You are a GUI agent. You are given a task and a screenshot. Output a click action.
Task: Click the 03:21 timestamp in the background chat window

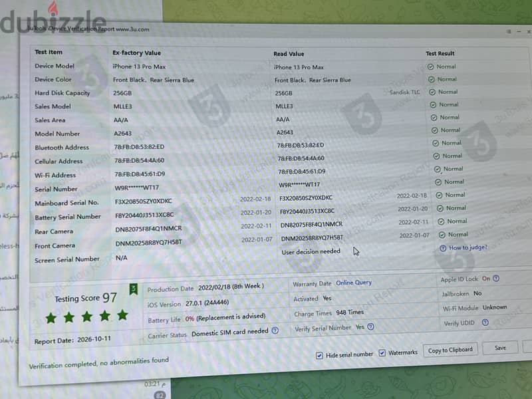155,384
